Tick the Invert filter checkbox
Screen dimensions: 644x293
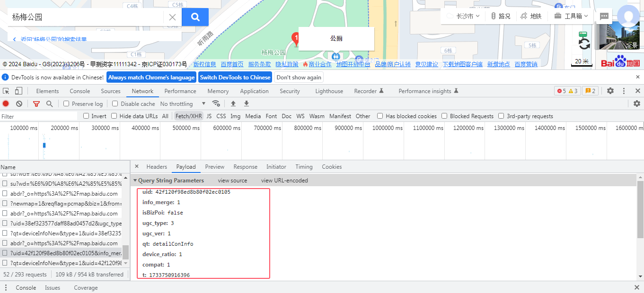coord(86,116)
